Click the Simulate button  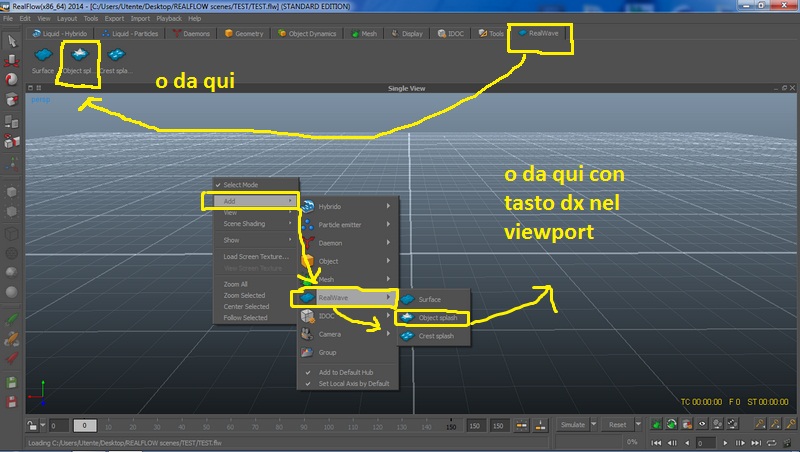[572, 424]
